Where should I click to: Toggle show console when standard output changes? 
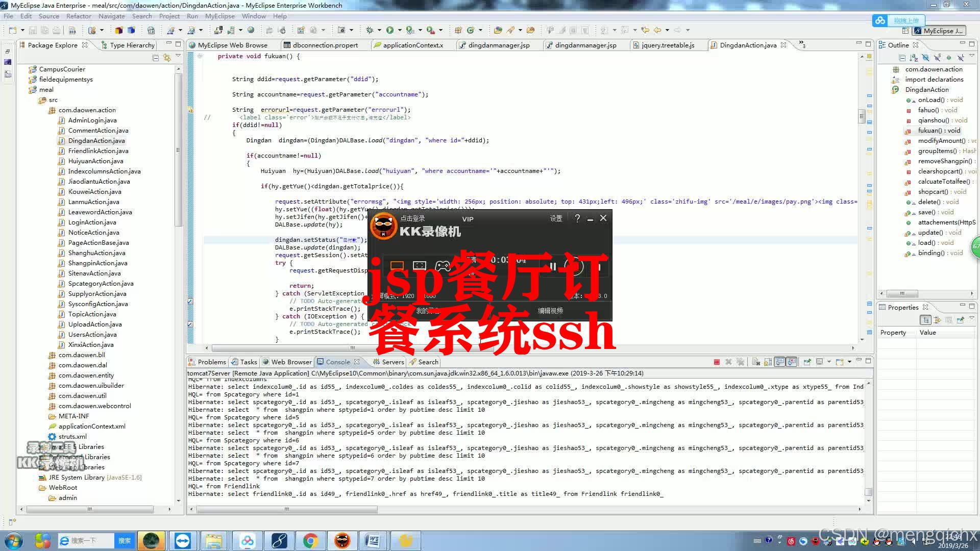point(780,362)
